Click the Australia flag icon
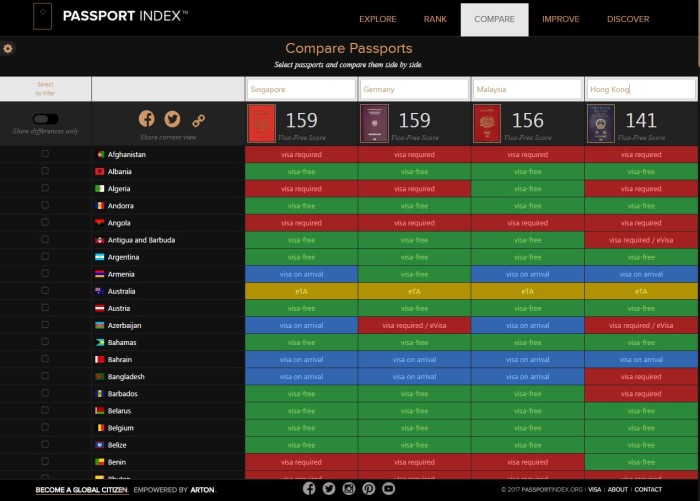Screen dimensions: 700x501 100,291
